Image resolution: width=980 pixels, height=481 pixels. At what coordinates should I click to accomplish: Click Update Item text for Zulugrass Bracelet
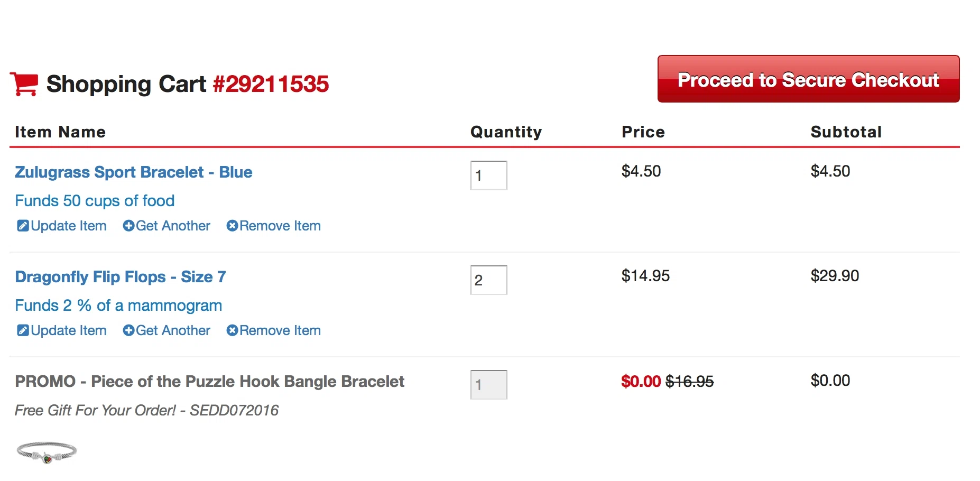point(69,226)
